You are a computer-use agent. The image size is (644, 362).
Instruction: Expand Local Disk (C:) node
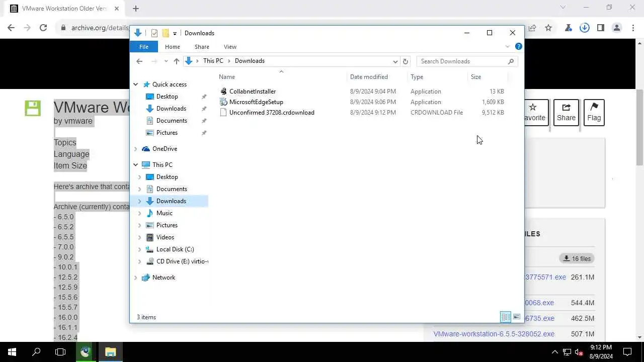tap(140, 249)
